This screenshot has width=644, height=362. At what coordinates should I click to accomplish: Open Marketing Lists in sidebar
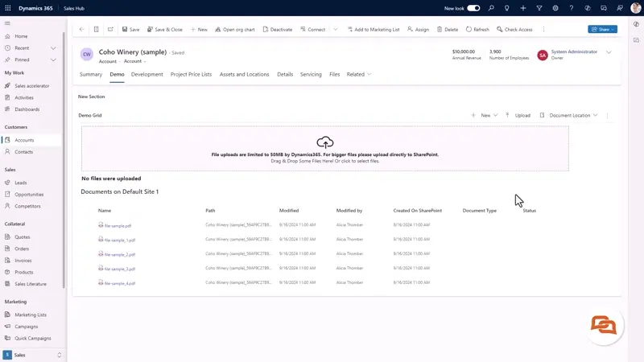click(31, 315)
